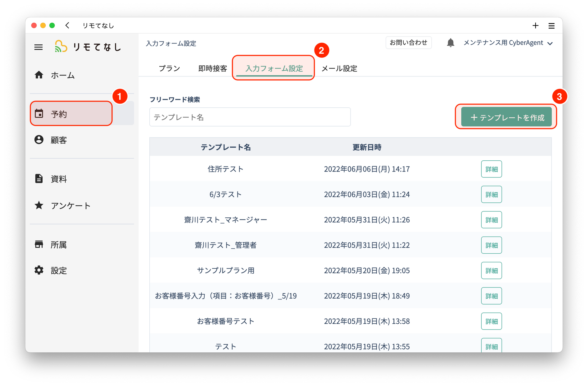The image size is (588, 386).
Task: Open 詳細 for テスト row
Action: pyautogui.click(x=491, y=345)
